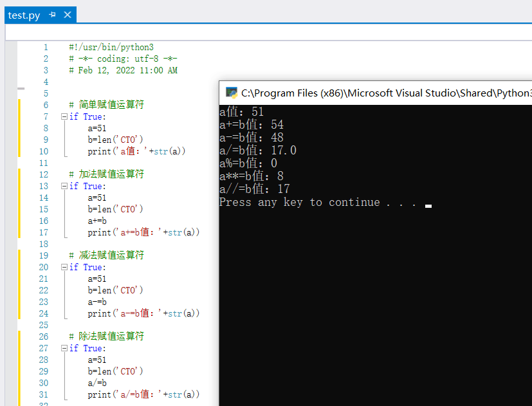The width and height of the screenshot is (532, 406).
Task: Click the yellow change bar beside line 21
Action: pos(18,279)
